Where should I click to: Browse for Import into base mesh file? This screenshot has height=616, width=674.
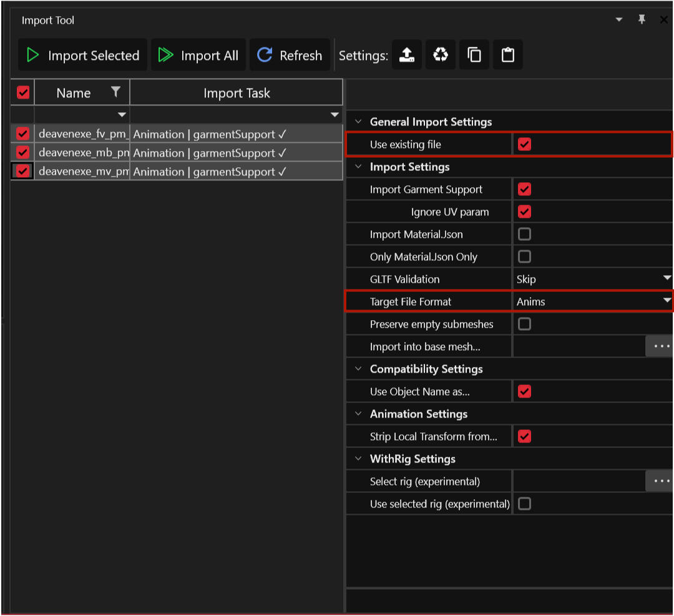[x=659, y=346]
